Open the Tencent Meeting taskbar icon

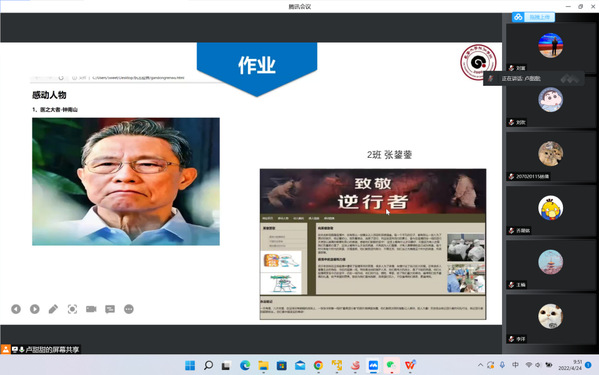[373, 365]
